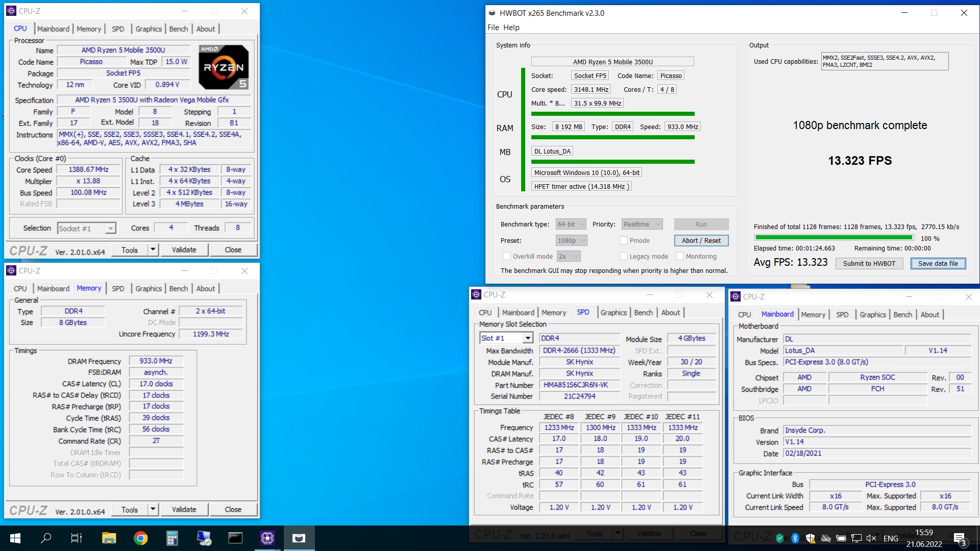Image resolution: width=980 pixels, height=551 pixels.
Task: Click Close in Memory CPU-Z window
Action: pyautogui.click(x=233, y=509)
